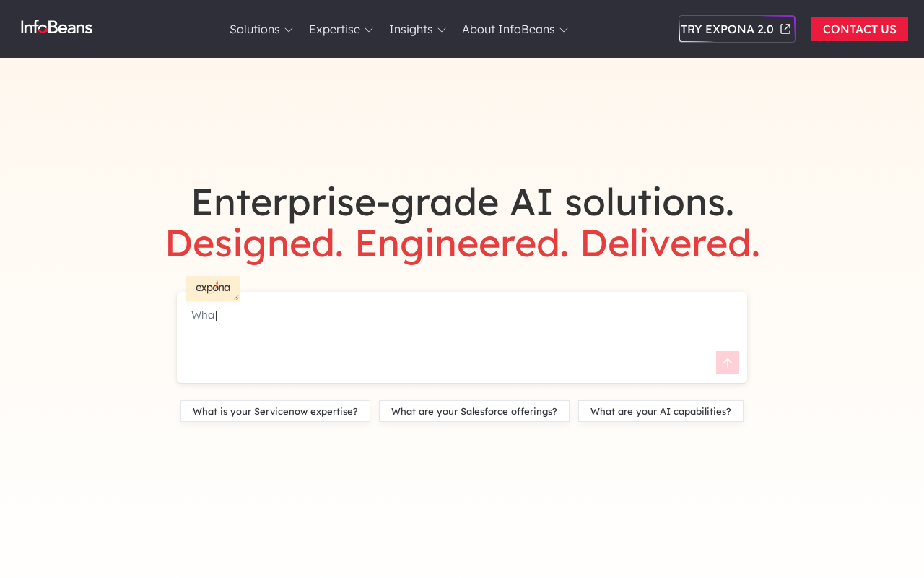Open the Insights menu
The height and width of the screenshot is (578, 924).
[x=411, y=29]
